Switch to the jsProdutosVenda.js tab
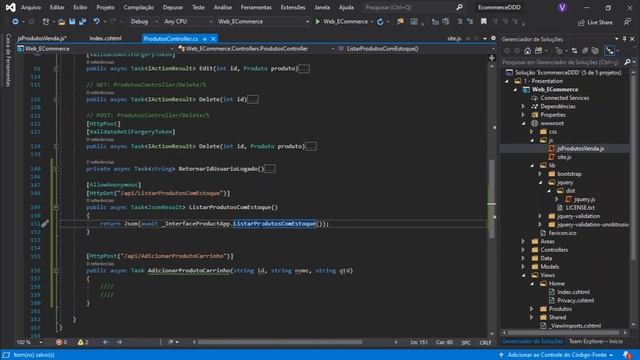The image size is (640, 360). point(42,38)
